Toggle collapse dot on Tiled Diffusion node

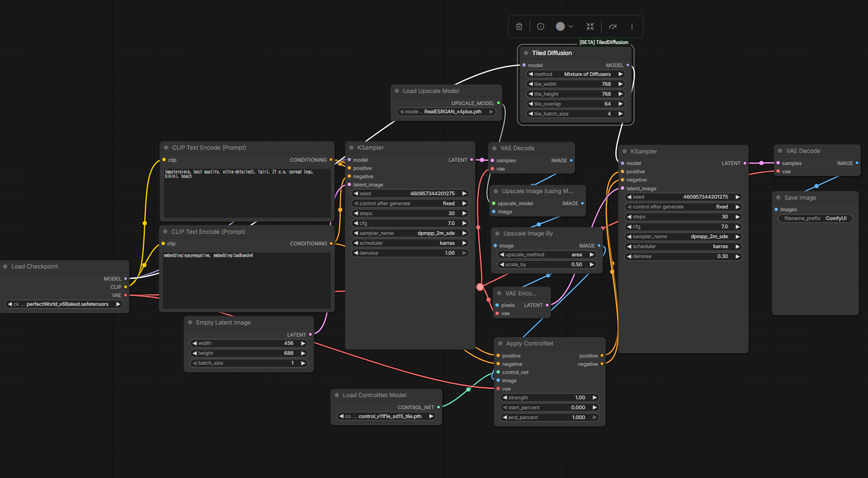click(x=526, y=53)
